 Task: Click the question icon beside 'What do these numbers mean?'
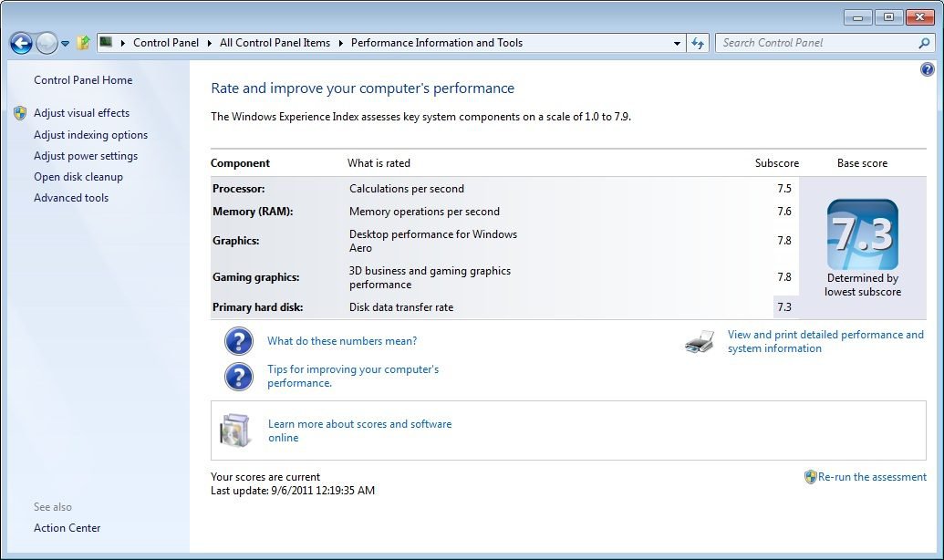coord(239,341)
